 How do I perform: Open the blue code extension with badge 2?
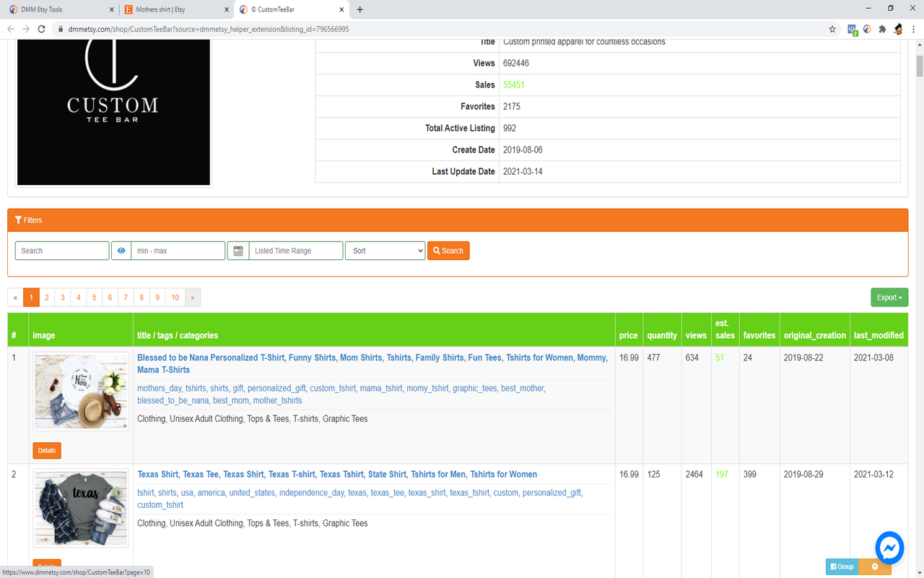pos(853,29)
